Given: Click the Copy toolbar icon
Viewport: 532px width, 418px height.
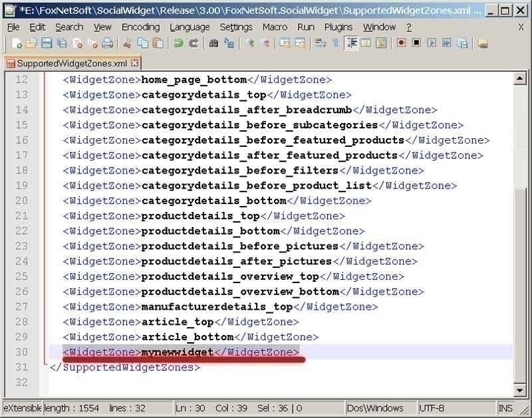Looking at the screenshot, I should (x=143, y=43).
